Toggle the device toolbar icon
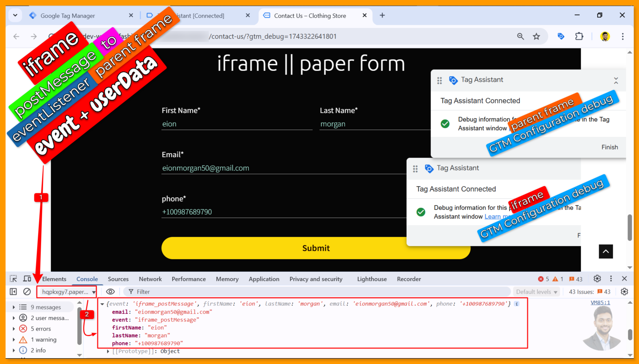This screenshot has height=364, width=639. click(27, 279)
